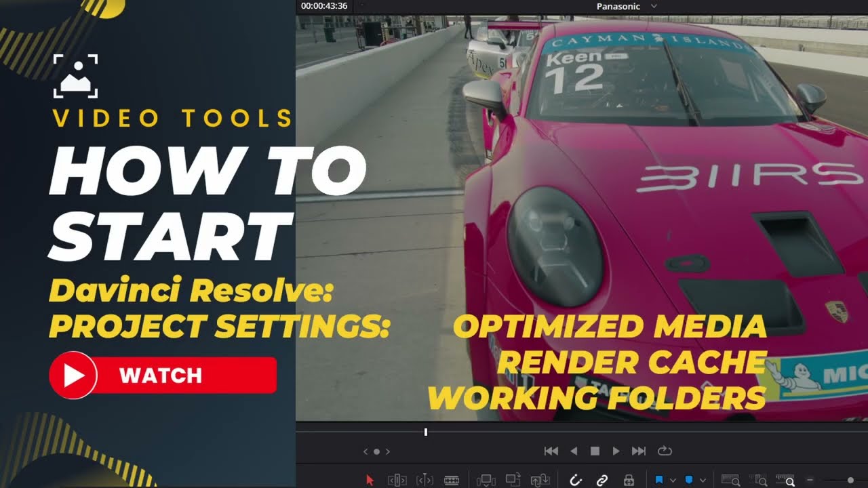The width and height of the screenshot is (868, 488).
Task: Stop playback in the viewer
Action: [595, 451]
